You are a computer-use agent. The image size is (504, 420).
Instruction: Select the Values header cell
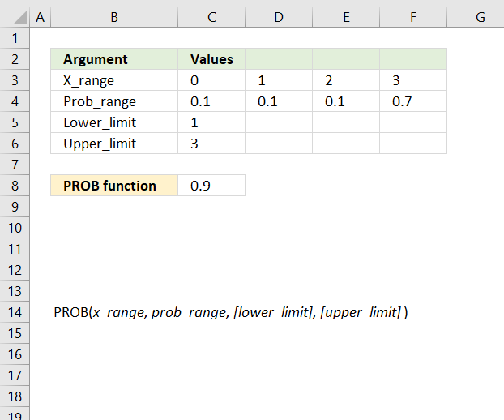pyautogui.click(x=211, y=59)
